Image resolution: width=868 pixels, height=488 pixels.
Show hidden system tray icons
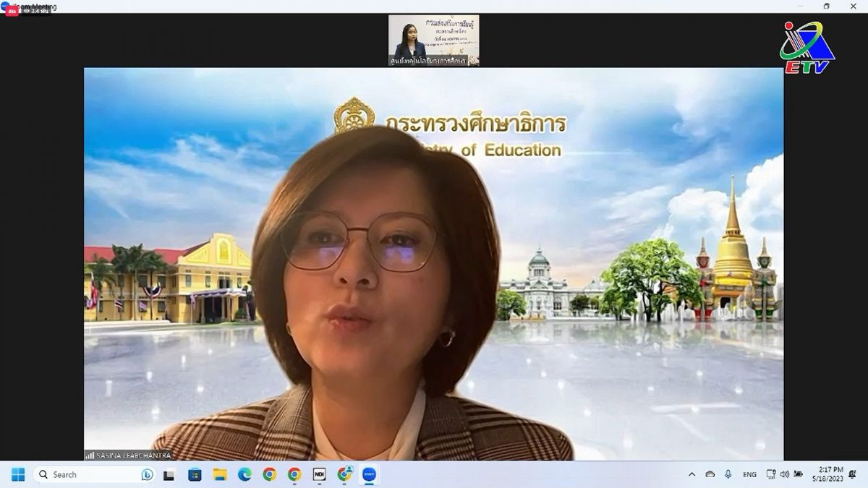coord(692,474)
